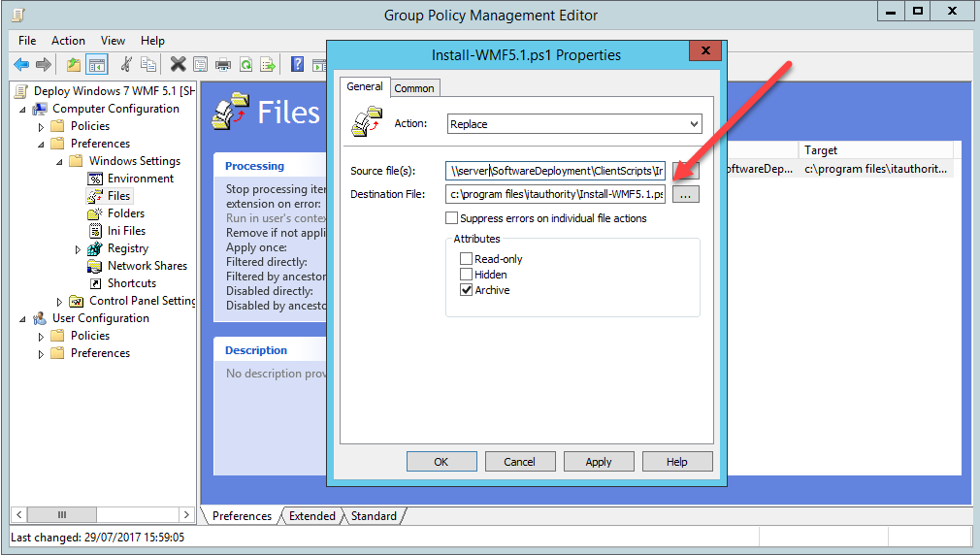The width and height of the screenshot is (980, 555).
Task: Select the Registry node icon in tree
Action: click(95, 248)
